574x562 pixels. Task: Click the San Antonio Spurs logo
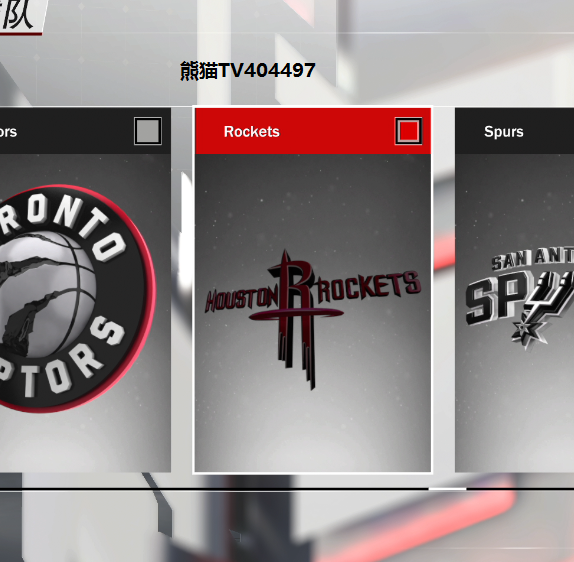tap(520, 297)
